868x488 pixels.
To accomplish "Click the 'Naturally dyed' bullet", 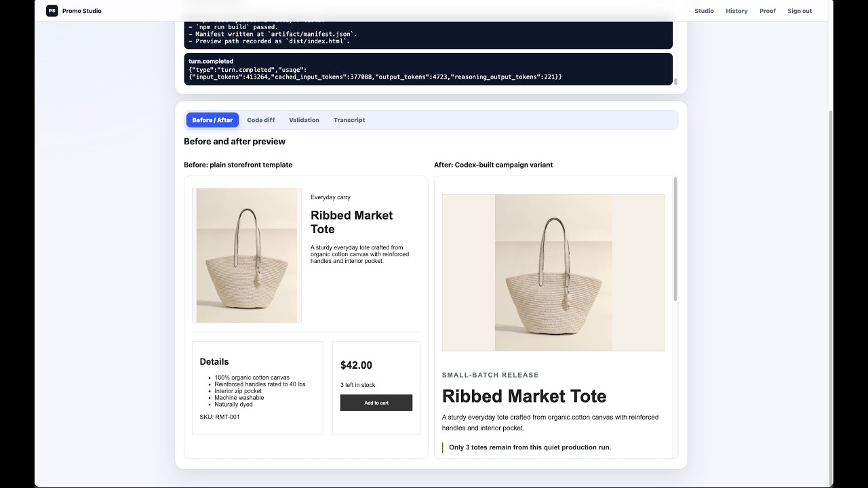I will pos(234,405).
